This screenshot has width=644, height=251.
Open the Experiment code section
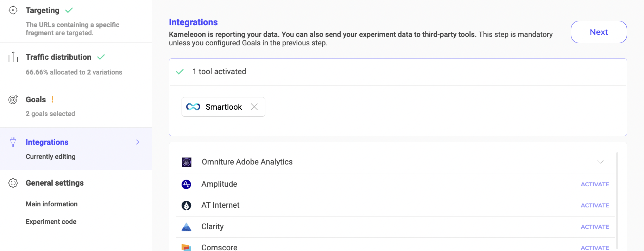(51, 221)
